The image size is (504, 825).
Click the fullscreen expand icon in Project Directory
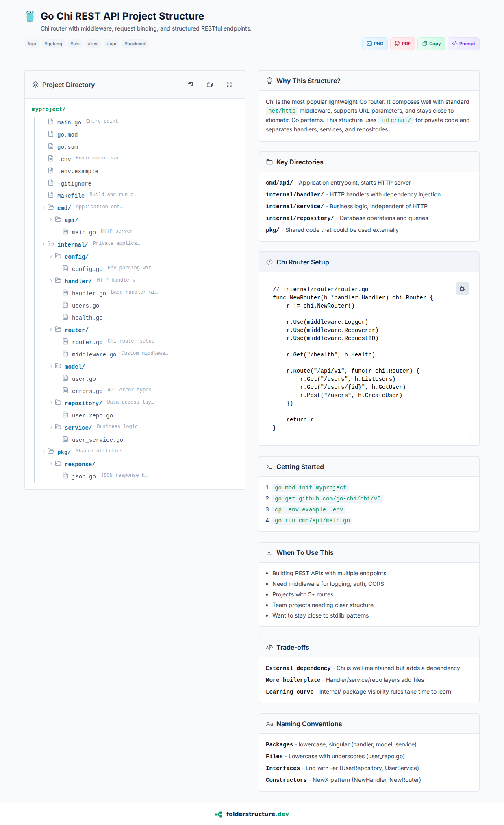click(x=229, y=85)
